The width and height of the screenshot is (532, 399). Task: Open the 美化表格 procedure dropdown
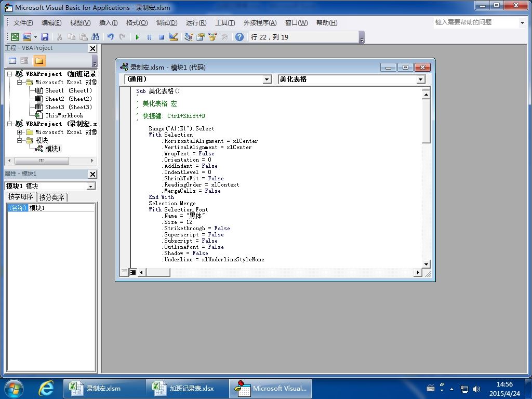421,79
